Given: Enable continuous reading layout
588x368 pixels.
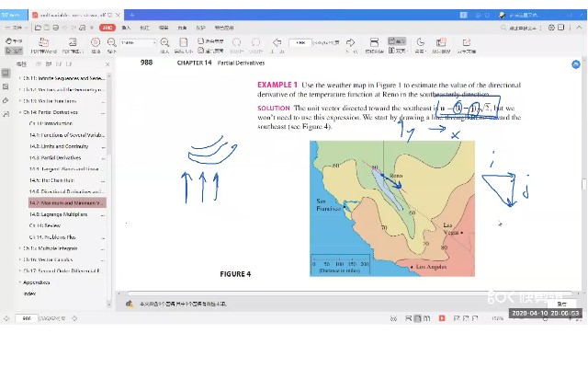Looking at the screenshot, I should pyautogui.click(x=374, y=46).
